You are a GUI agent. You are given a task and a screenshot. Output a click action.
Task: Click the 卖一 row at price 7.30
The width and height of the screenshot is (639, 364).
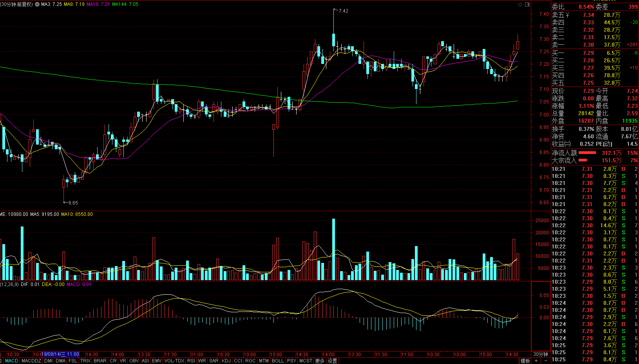tap(595, 45)
